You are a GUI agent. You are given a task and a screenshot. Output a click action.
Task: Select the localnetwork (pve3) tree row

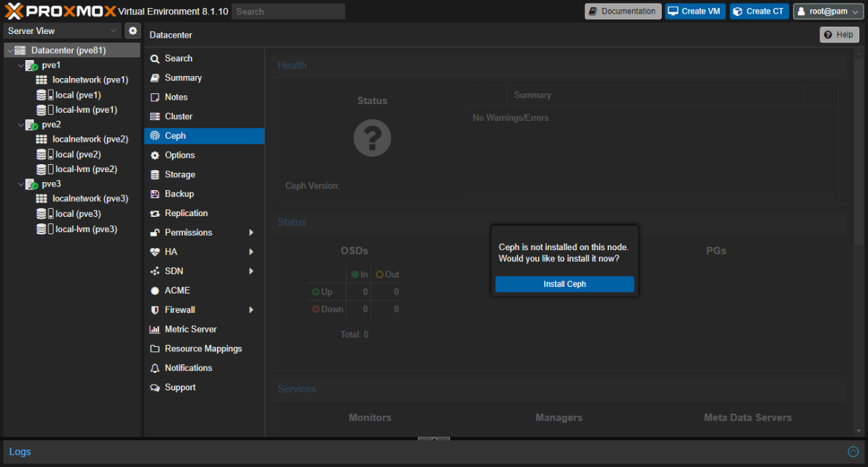[72, 199]
